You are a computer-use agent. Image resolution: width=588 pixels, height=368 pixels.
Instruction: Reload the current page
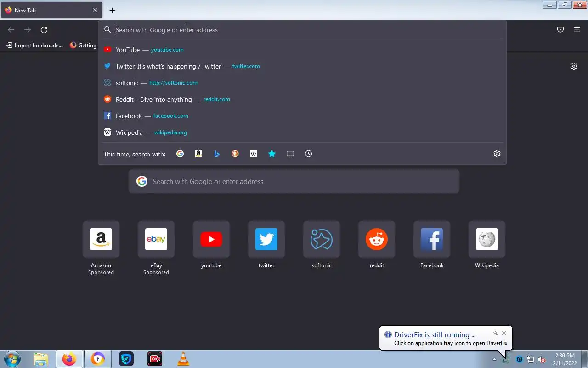click(44, 30)
